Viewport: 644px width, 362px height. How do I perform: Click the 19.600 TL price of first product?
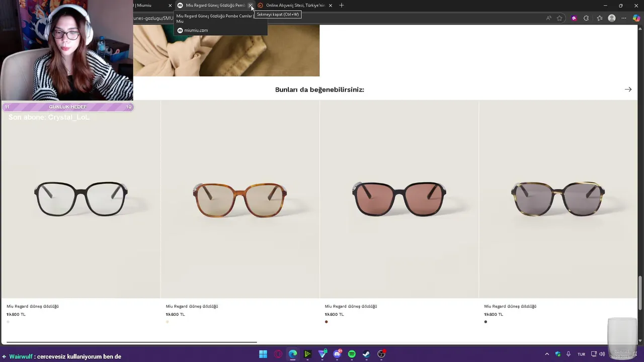(16, 314)
